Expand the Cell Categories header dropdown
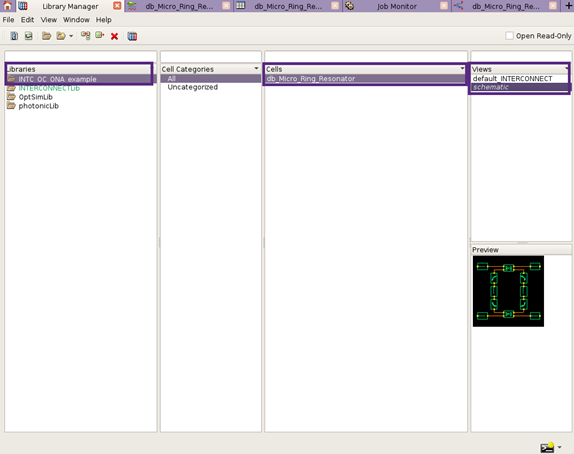This screenshot has width=574, height=454. point(256,68)
